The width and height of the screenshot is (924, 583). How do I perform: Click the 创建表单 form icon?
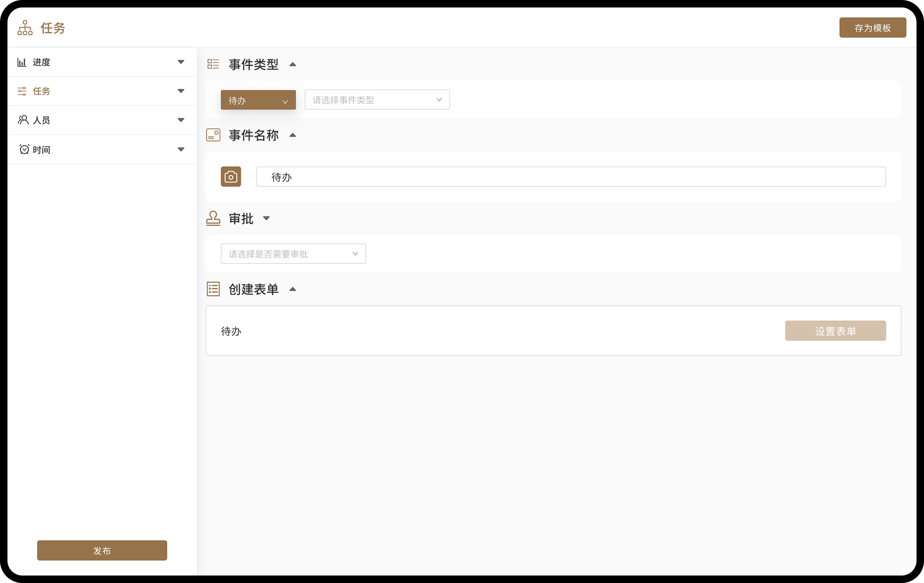[x=213, y=289]
